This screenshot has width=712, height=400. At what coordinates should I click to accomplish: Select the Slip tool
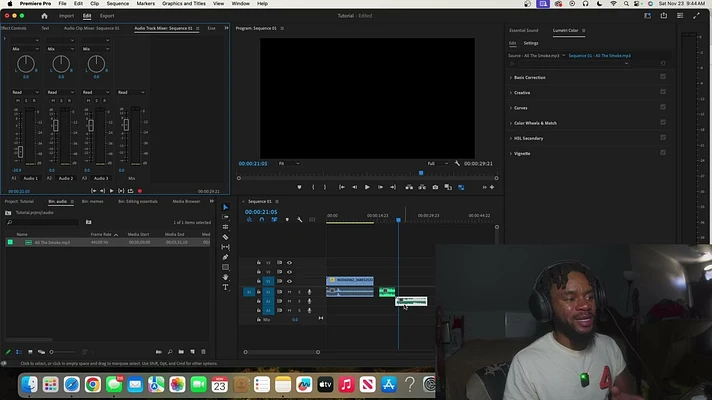(x=225, y=247)
